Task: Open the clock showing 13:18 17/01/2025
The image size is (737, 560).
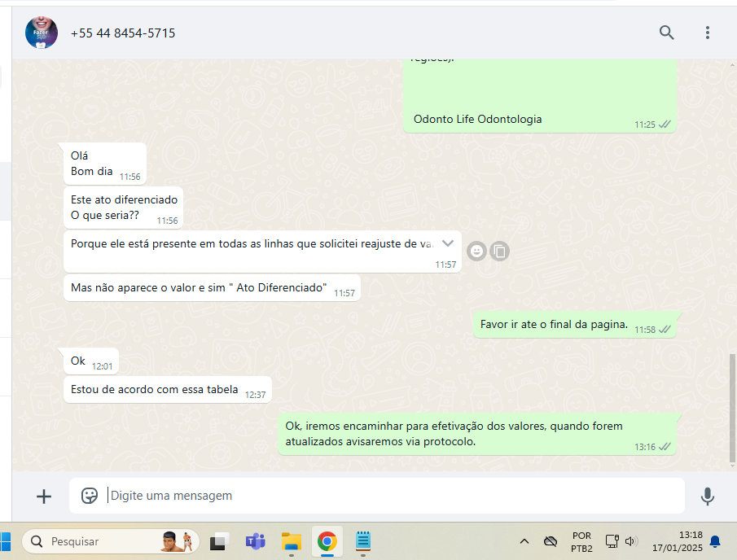Action: 678,541
